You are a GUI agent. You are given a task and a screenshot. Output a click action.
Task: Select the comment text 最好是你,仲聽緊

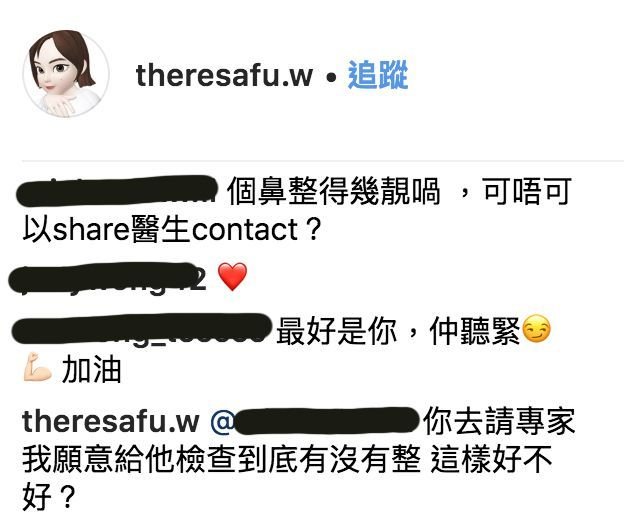point(398,331)
